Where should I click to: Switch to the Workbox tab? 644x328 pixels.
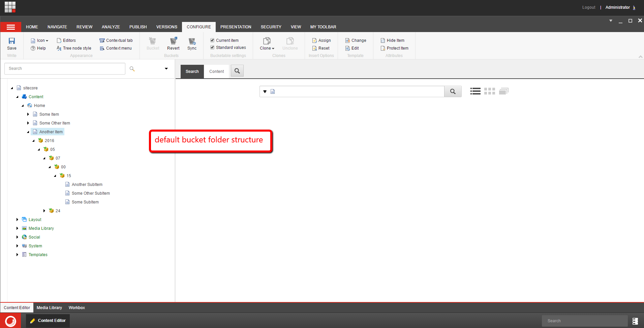pyautogui.click(x=76, y=308)
